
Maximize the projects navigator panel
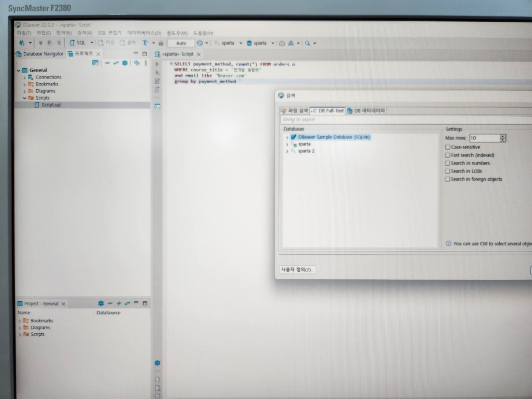pos(144,54)
